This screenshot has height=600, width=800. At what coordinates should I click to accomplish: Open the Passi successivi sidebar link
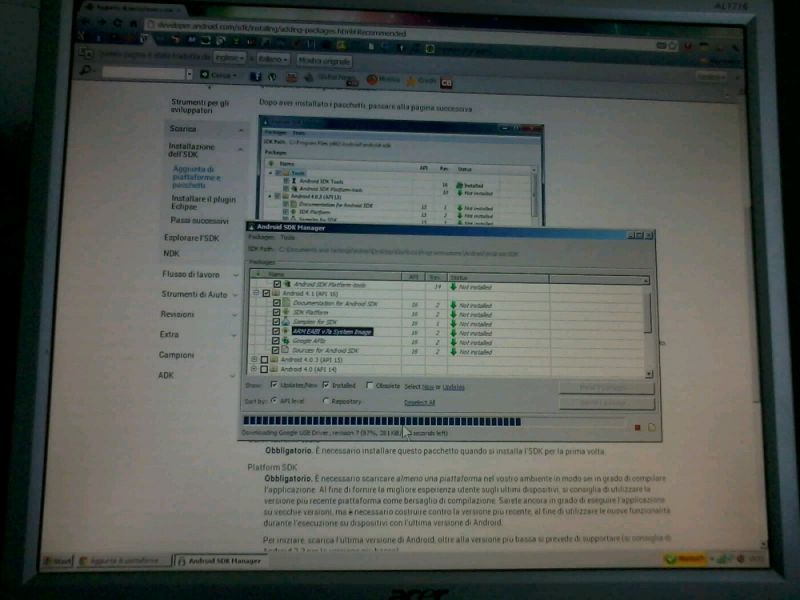(x=199, y=220)
